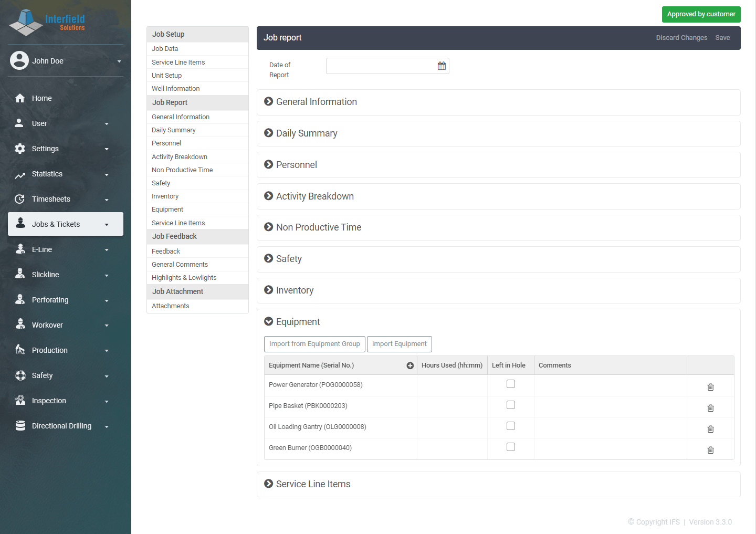Click plus icon in Equipment Name header
This screenshot has width=756, height=534.
[x=410, y=365]
